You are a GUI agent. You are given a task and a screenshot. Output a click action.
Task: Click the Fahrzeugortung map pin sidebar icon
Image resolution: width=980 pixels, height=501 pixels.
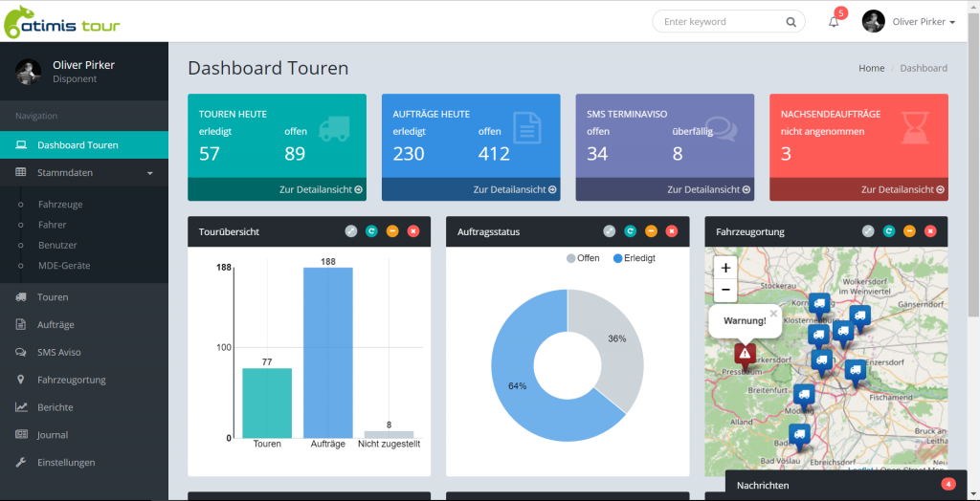coord(21,380)
